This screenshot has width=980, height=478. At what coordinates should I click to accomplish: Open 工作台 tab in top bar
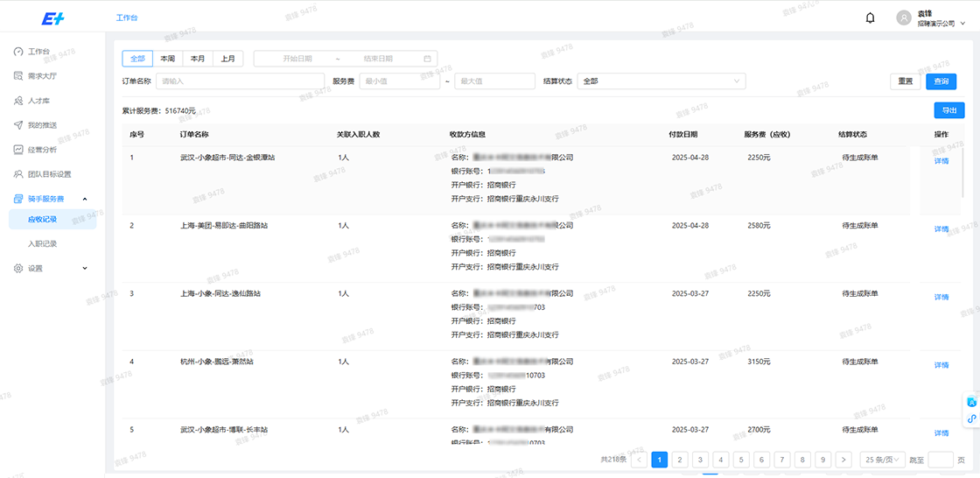pyautogui.click(x=127, y=18)
